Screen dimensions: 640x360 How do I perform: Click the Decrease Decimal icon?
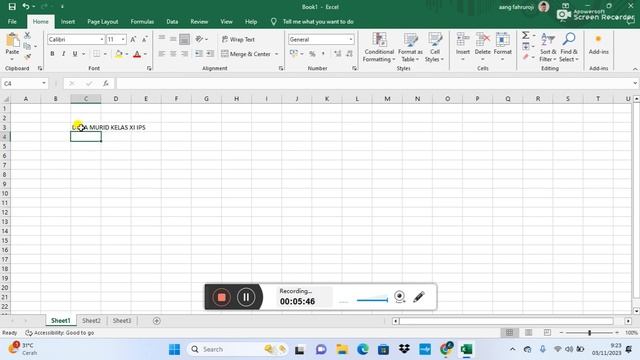(349, 54)
